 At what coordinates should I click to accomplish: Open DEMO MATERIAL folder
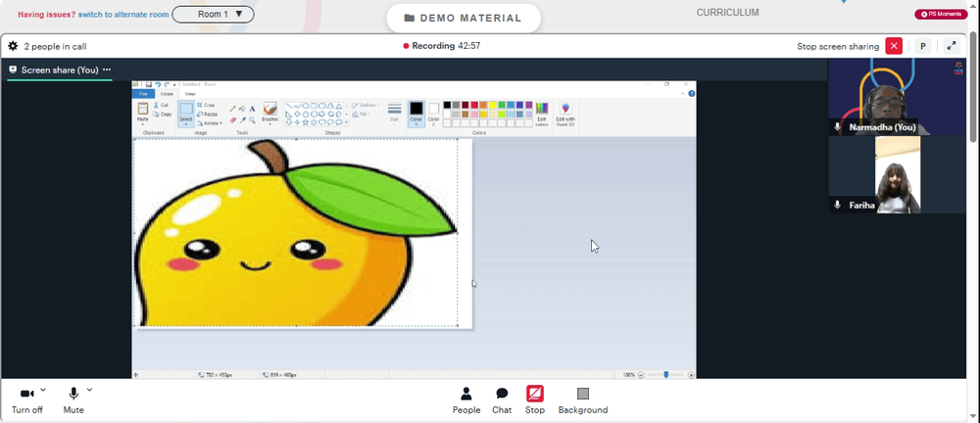click(x=464, y=19)
